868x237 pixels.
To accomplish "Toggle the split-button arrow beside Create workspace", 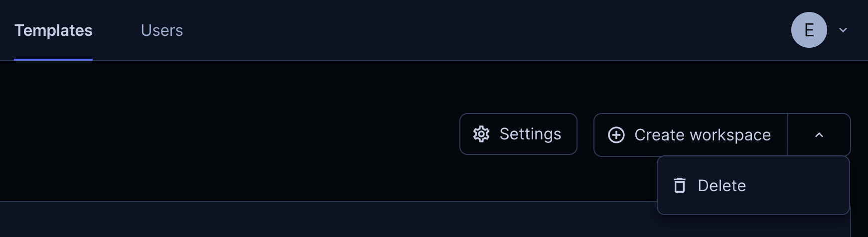I will pyautogui.click(x=819, y=135).
